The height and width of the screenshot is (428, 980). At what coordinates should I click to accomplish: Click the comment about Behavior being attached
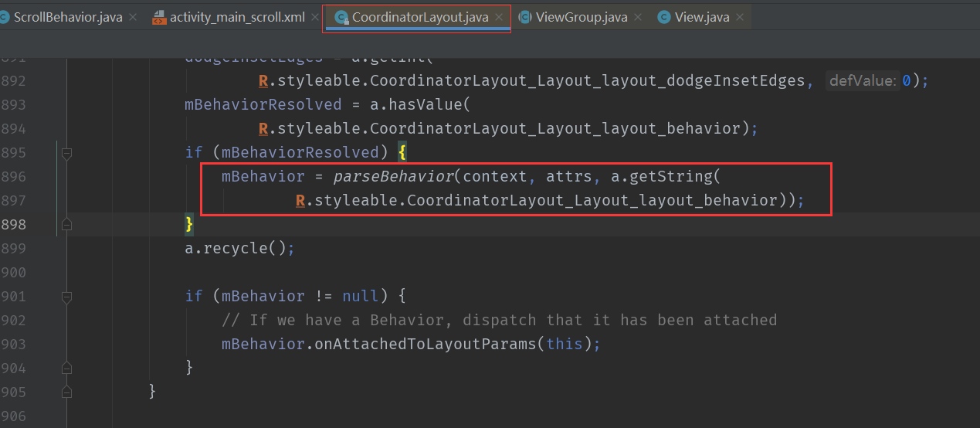click(x=499, y=321)
